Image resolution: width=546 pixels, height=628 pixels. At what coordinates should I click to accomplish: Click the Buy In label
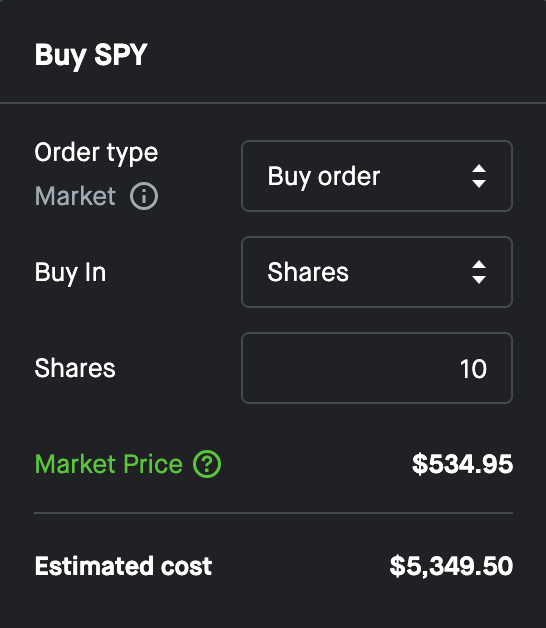[70, 273]
